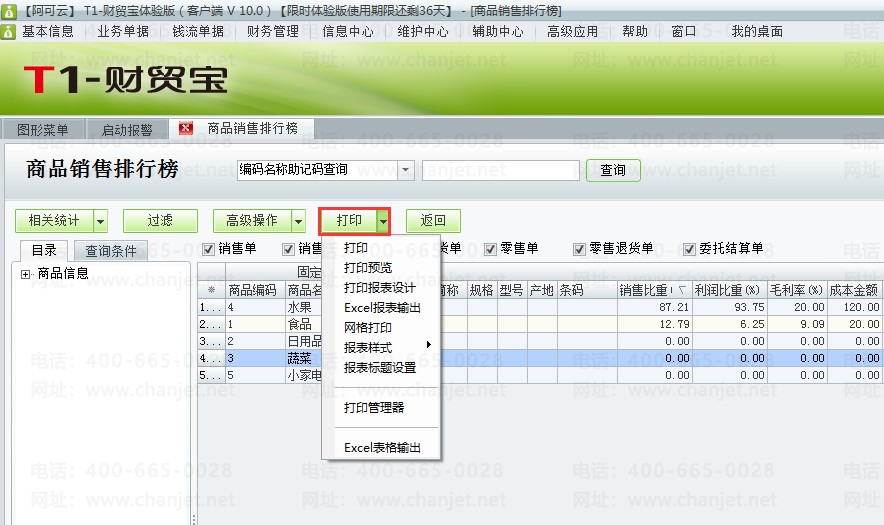Choose 打印 in the dropdown menu
The image size is (884, 525).
click(x=356, y=248)
